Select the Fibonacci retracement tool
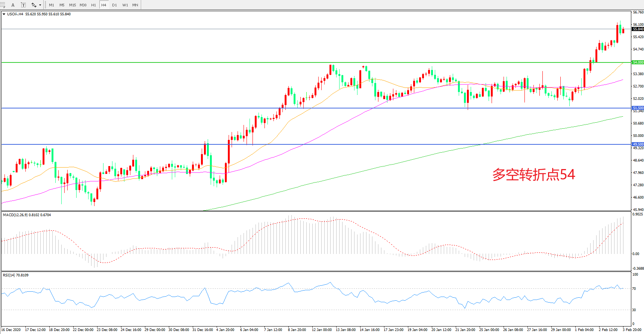Viewport: 644px width, 334px height. (x=3, y=5)
